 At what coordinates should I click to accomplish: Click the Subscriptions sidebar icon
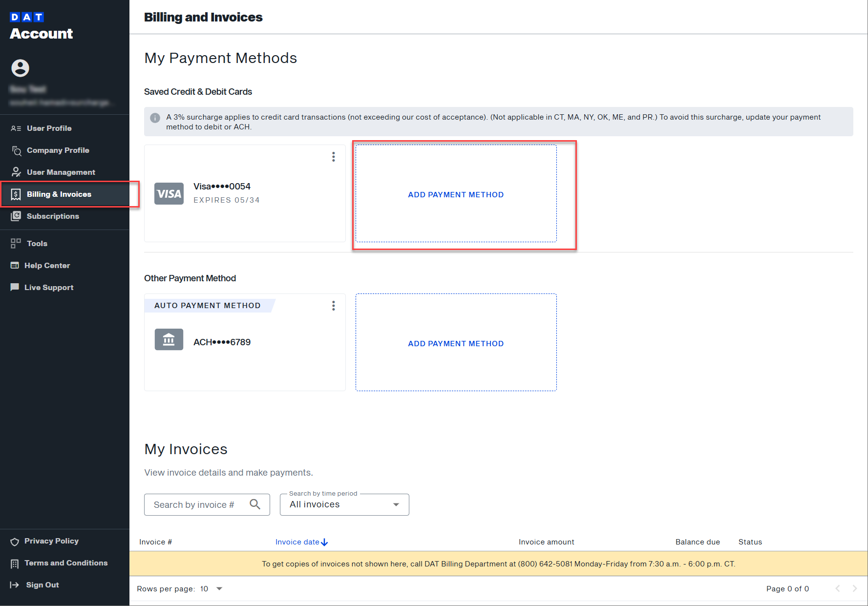click(x=16, y=216)
